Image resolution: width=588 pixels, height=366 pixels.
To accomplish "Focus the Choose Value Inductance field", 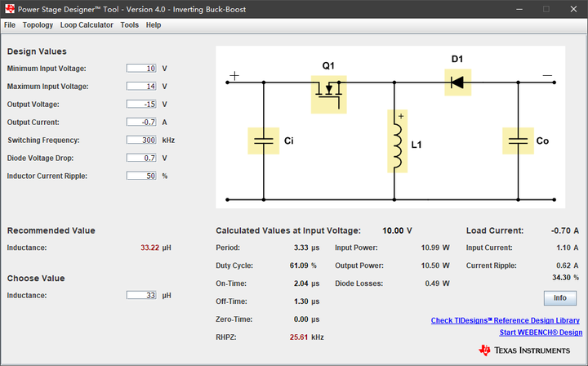I will pos(141,295).
